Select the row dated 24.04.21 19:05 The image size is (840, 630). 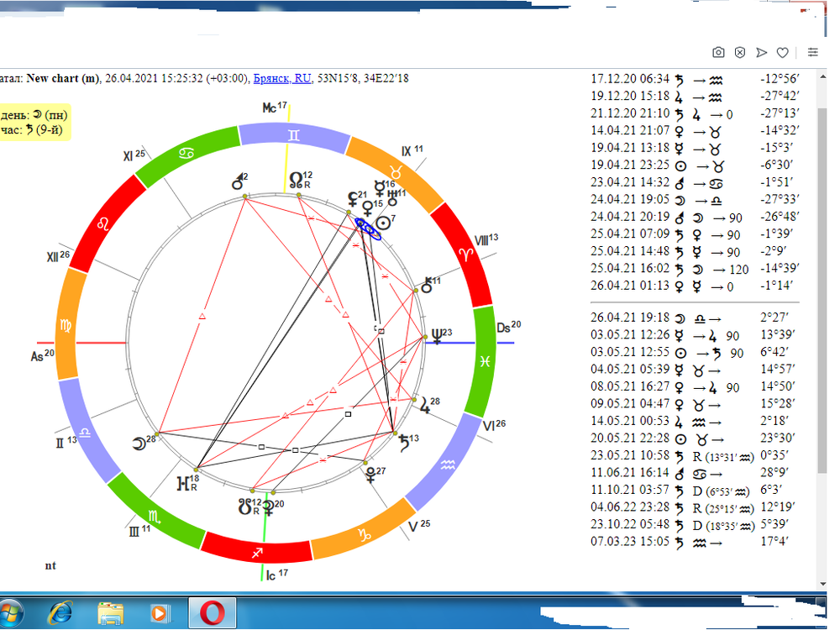695,200
